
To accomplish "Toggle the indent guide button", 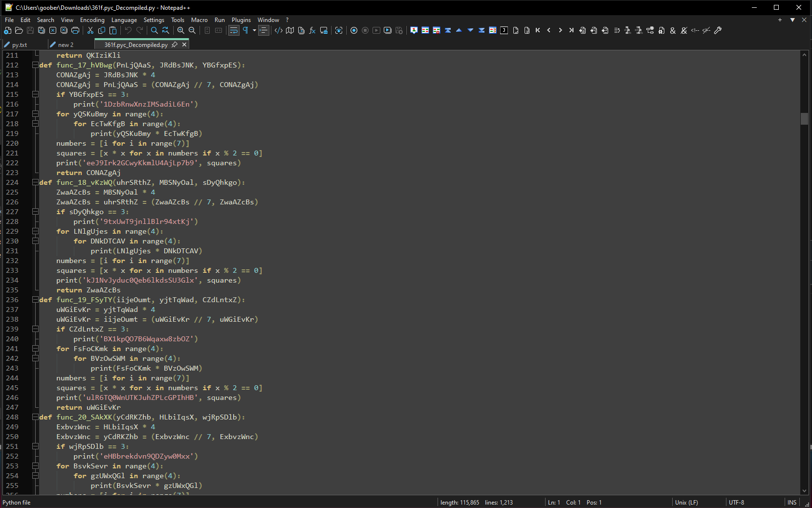I will pyautogui.click(x=263, y=30).
